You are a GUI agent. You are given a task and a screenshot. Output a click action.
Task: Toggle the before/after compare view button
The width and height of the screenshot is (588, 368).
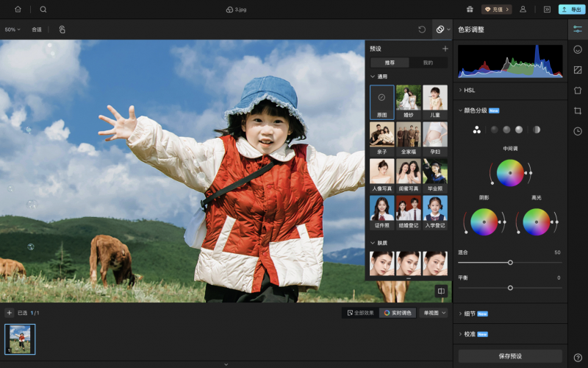pos(441,291)
